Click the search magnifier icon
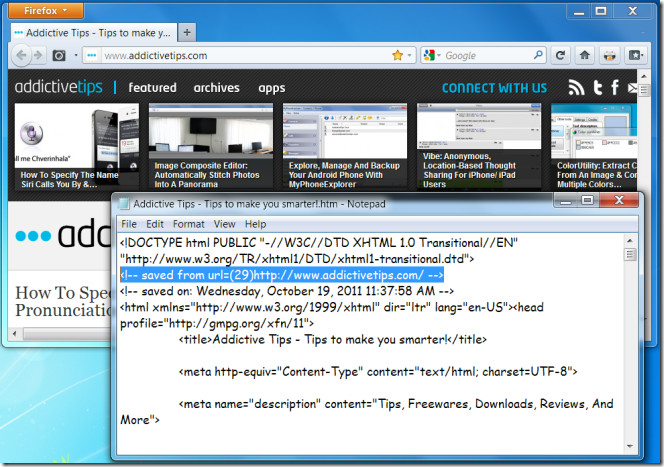This screenshot has width=664, height=467. [538, 55]
